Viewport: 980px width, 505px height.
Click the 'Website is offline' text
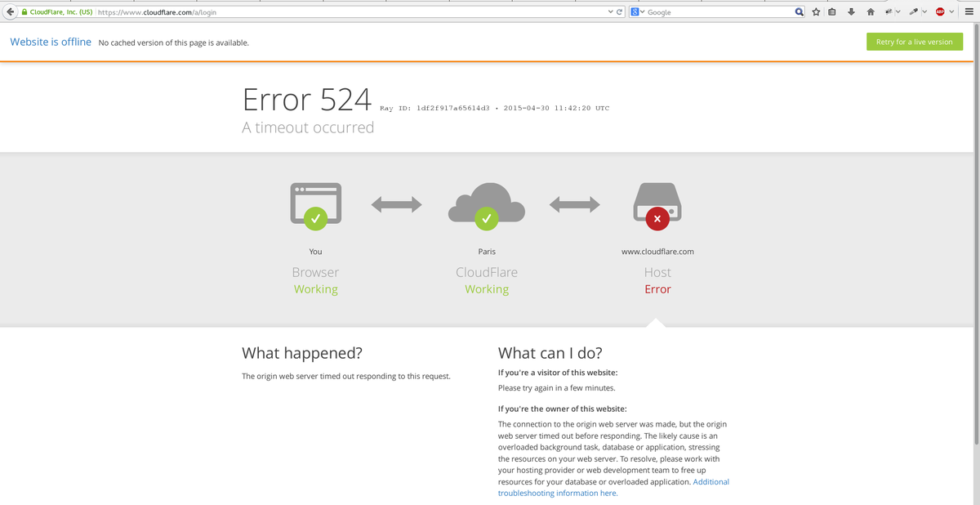tap(51, 42)
